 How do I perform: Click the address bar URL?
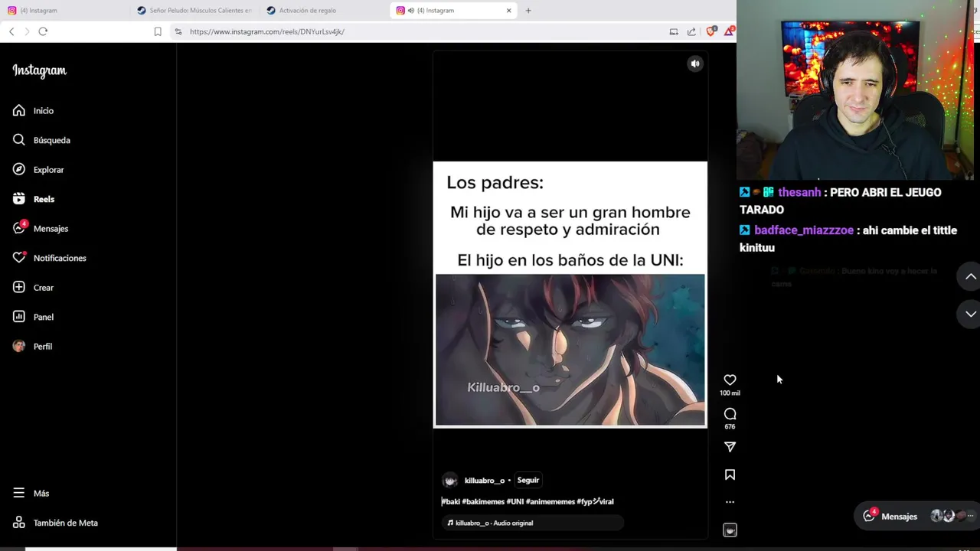(x=267, y=31)
